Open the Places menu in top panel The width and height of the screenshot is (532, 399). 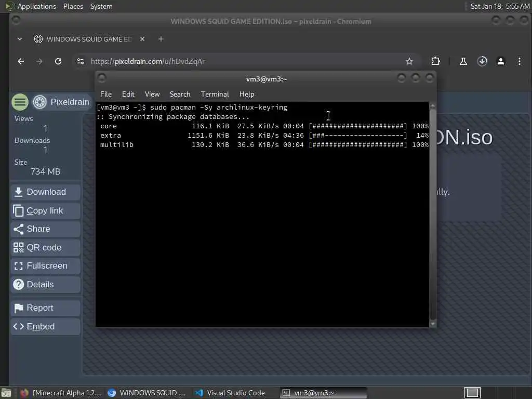pyautogui.click(x=73, y=6)
